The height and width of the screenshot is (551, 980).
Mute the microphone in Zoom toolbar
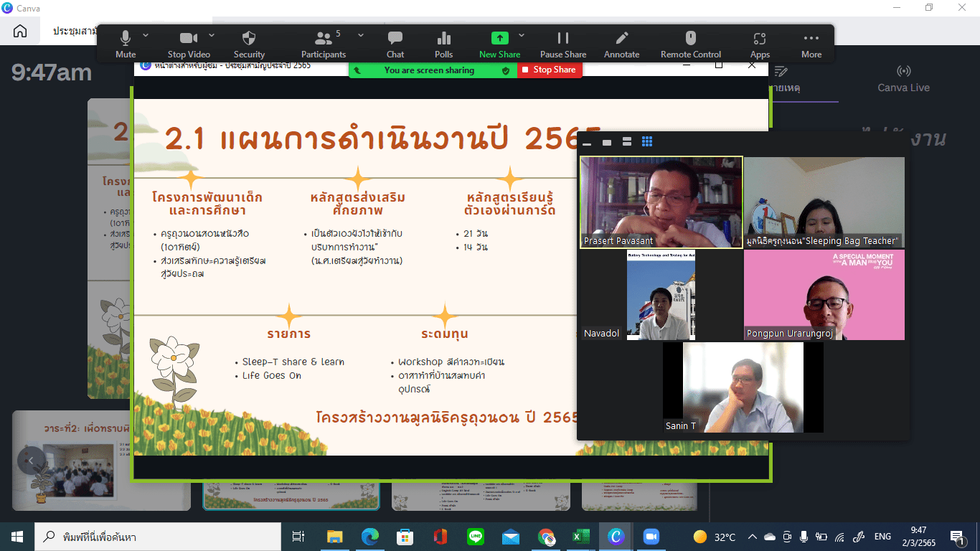126,44
